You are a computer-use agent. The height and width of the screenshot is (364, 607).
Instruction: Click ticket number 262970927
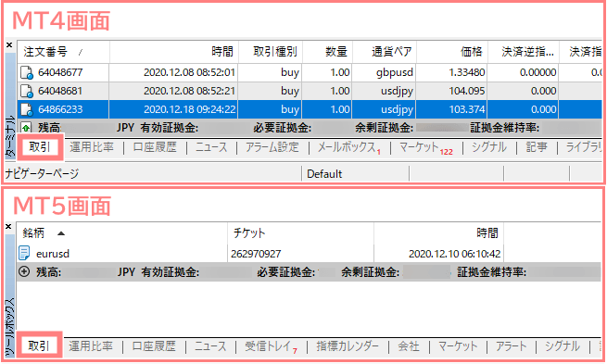(256, 254)
